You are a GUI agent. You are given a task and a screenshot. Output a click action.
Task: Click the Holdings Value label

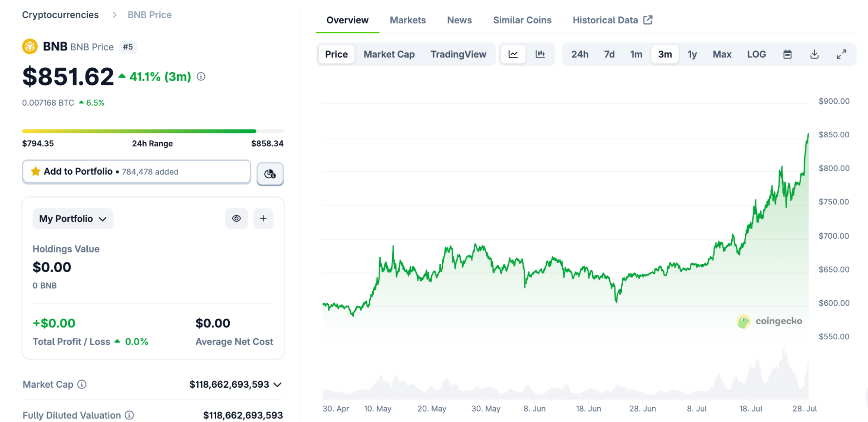point(66,249)
